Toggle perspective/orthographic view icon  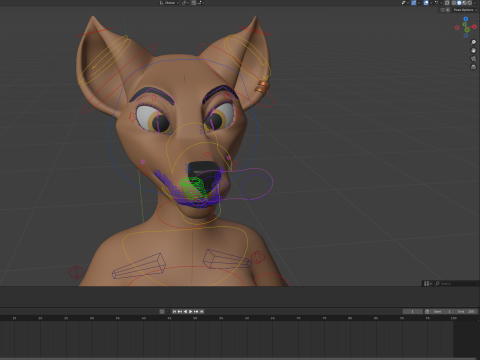(473, 67)
